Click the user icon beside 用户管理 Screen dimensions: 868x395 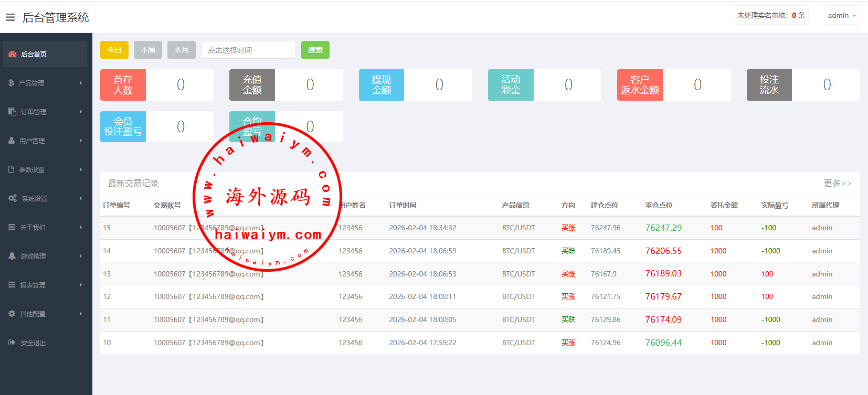(12, 141)
